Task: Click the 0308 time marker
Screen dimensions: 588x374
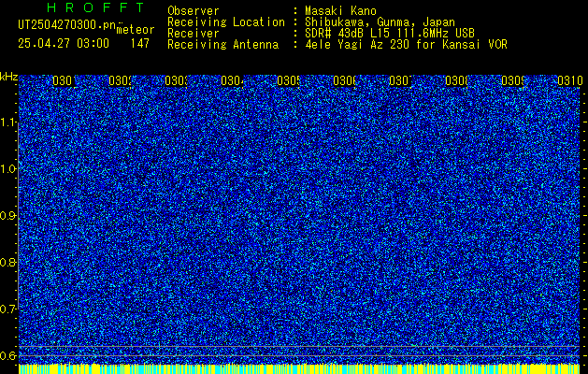Action: click(456, 80)
